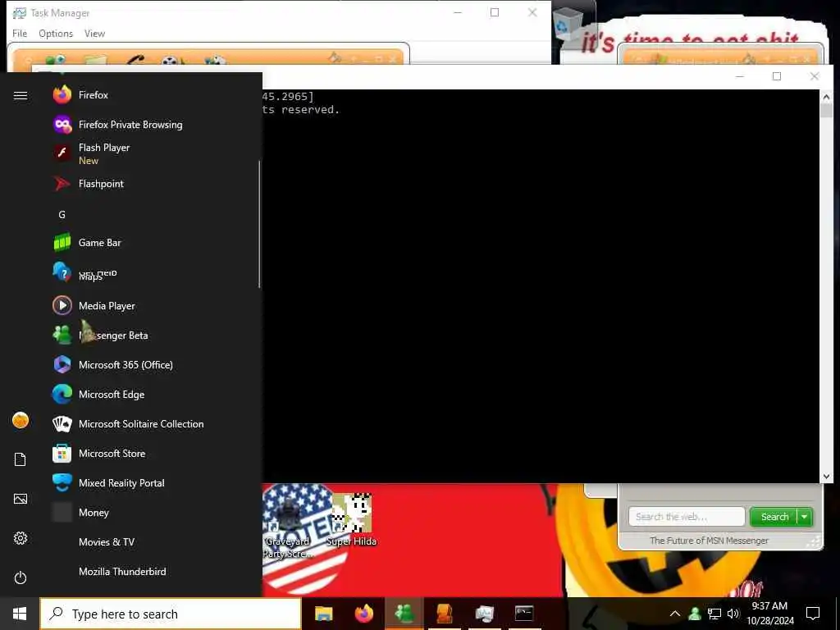840x630 pixels.
Task: Open the notification center
Action: coord(813,614)
